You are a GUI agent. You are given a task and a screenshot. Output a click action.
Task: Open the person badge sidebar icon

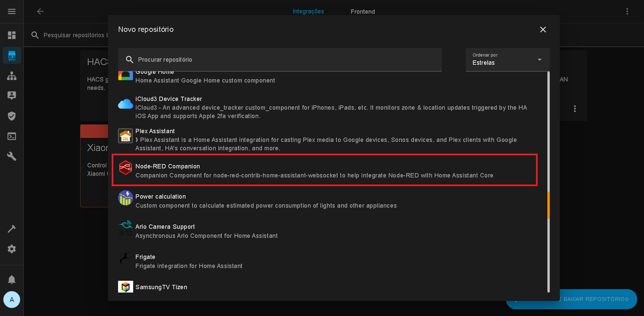[x=12, y=96]
